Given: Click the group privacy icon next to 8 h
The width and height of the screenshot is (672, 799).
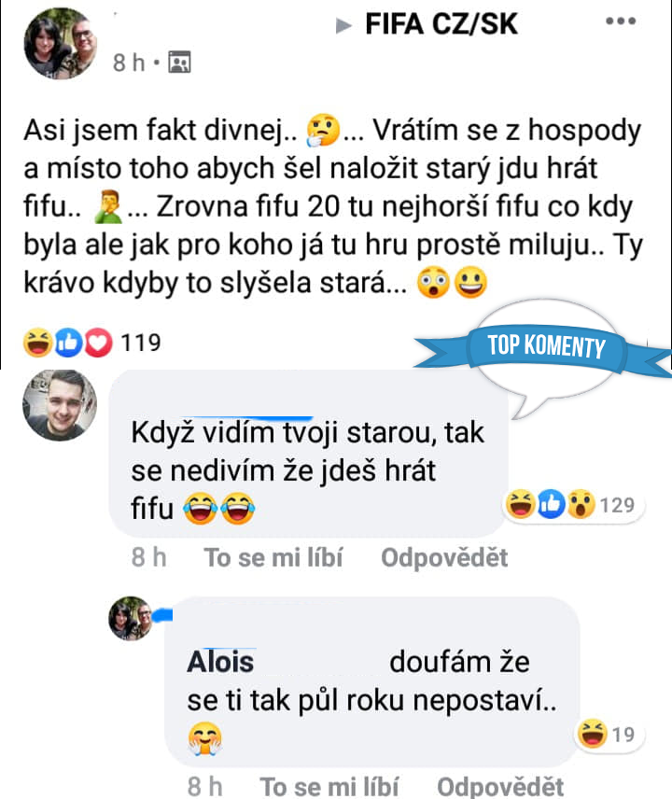Looking at the screenshot, I should (179, 63).
